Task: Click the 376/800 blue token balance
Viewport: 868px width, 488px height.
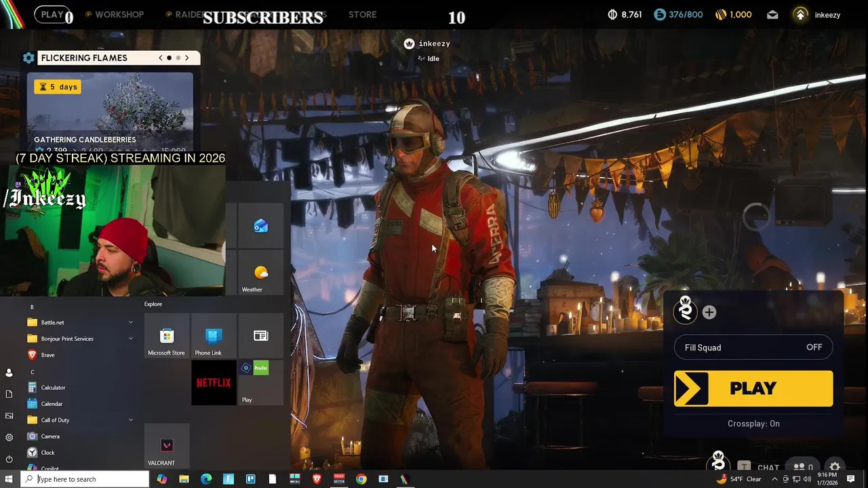Action: pos(678,14)
